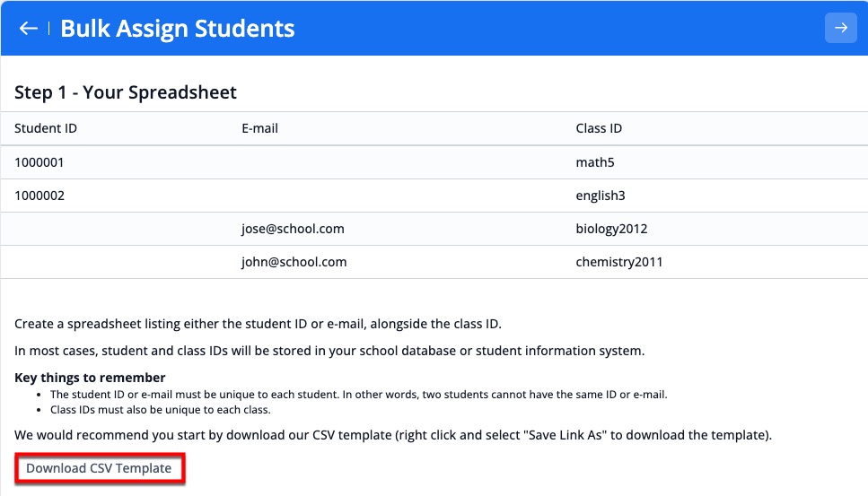Image resolution: width=868 pixels, height=496 pixels.
Task: Click the Bulk Assign Students page title
Action: point(177,29)
